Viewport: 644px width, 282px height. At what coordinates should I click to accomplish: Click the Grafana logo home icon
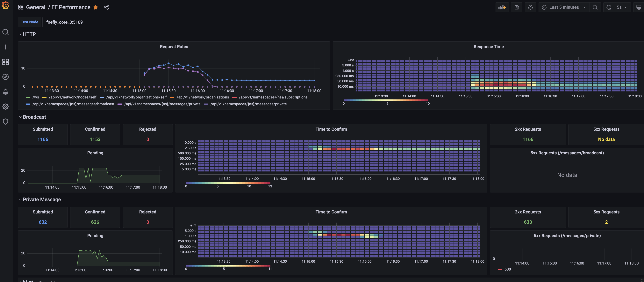pyautogui.click(x=5, y=5)
